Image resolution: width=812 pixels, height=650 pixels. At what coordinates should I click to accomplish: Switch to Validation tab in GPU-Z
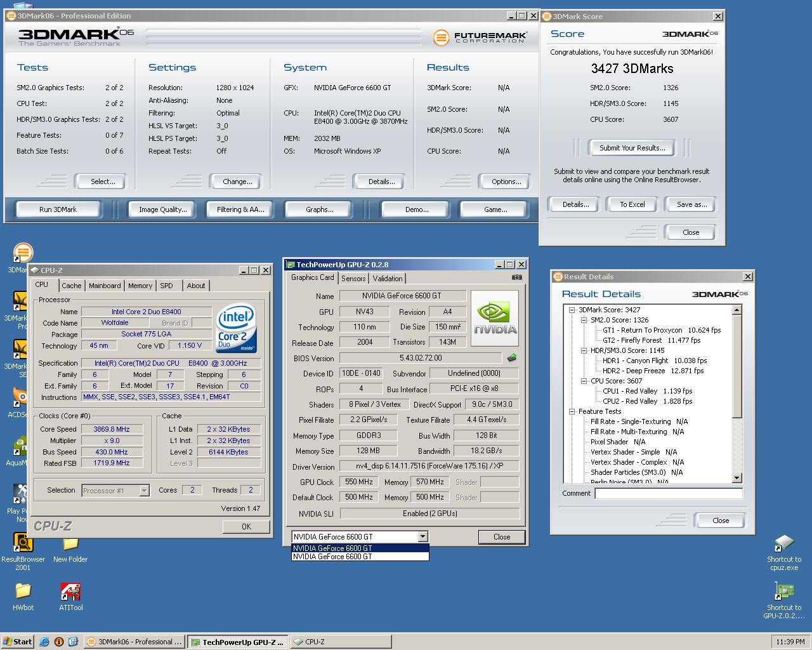[388, 279]
